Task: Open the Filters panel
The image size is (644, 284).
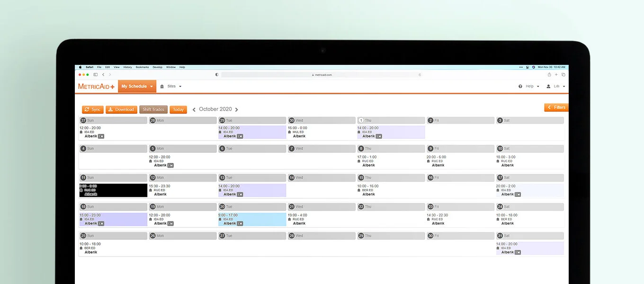Action: click(x=556, y=107)
